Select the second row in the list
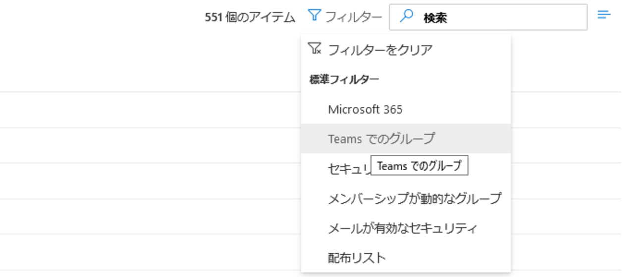644x277 pixels. pos(149,145)
